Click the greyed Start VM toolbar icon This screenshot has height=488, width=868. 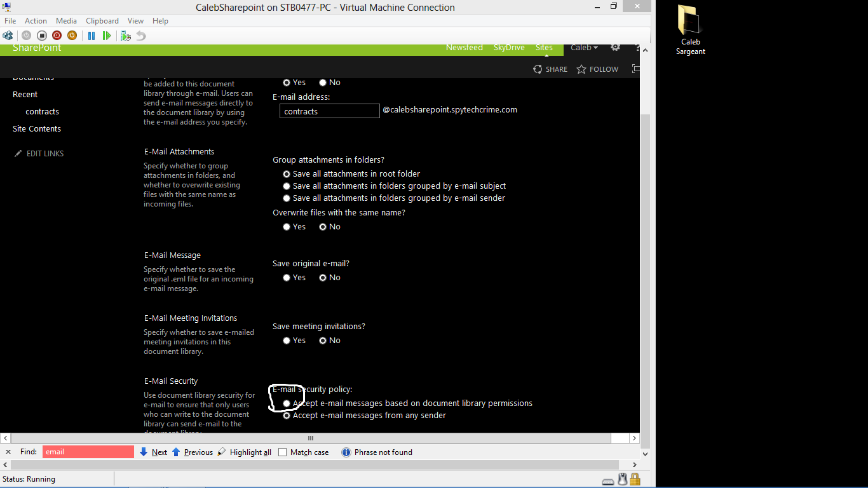(26, 36)
